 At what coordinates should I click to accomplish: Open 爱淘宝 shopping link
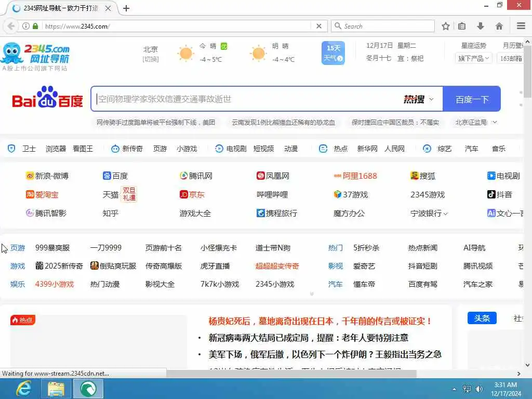pos(42,194)
